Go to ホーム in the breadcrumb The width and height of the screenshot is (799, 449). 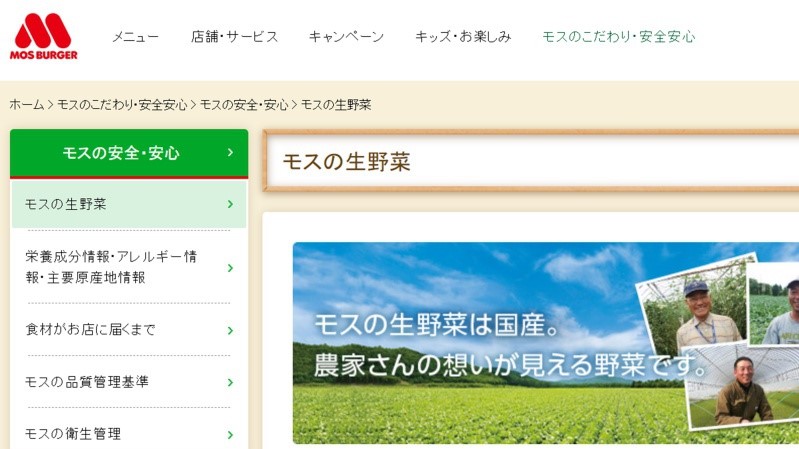[x=26, y=104]
